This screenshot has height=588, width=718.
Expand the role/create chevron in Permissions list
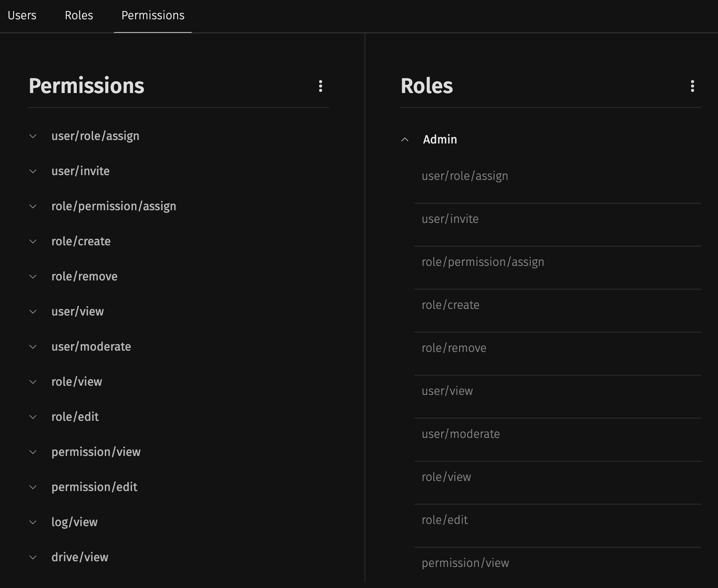click(x=33, y=241)
